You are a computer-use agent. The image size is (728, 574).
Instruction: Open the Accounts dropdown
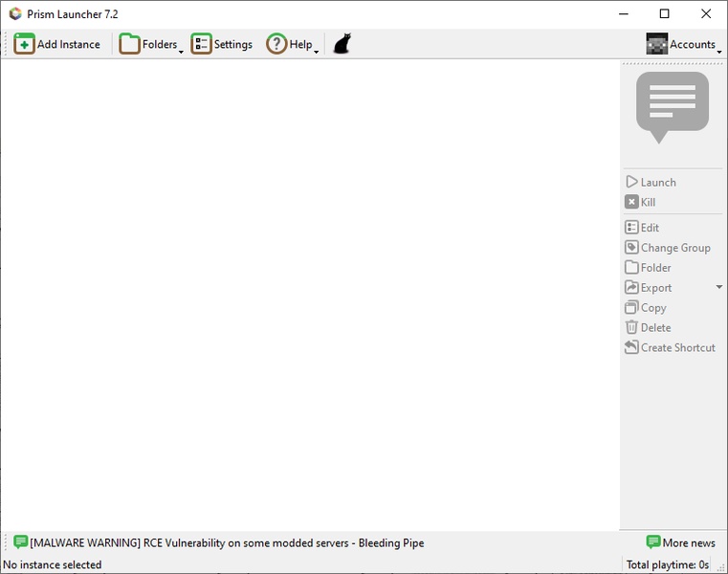point(684,44)
